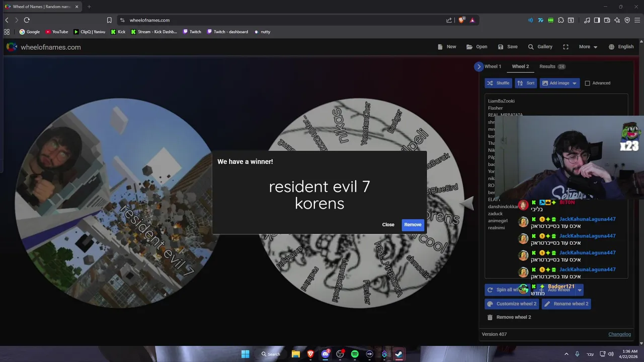Save the current wheel
644x362 pixels.
[x=508, y=47]
